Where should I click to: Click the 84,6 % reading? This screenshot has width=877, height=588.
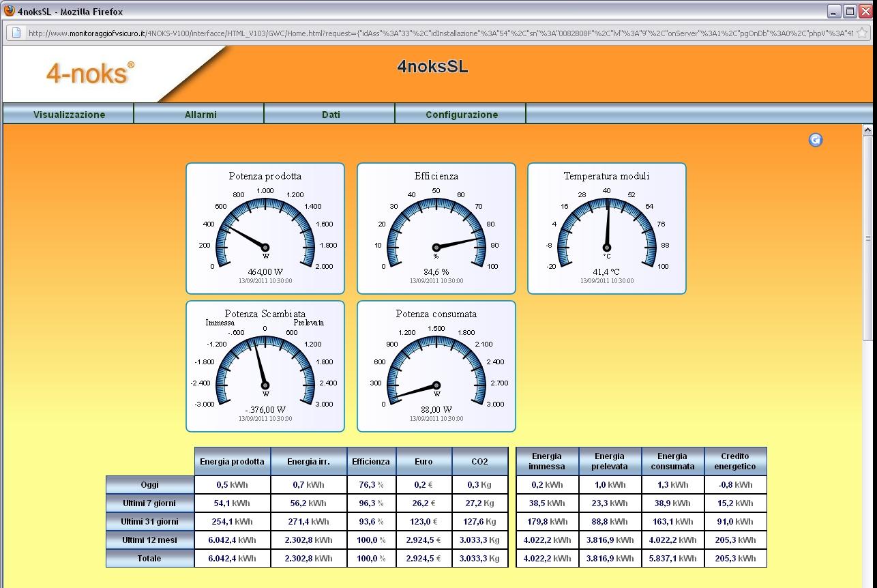(x=436, y=271)
